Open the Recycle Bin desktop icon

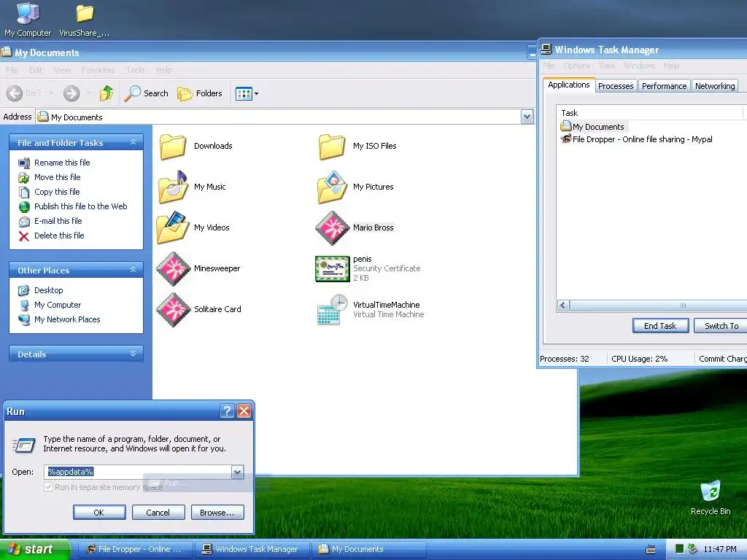tap(711, 497)
